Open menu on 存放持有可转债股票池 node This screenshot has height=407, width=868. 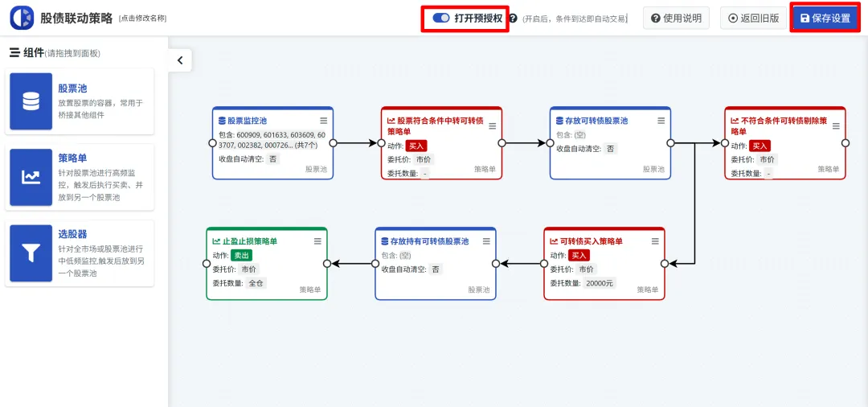(x=486, y=241)
